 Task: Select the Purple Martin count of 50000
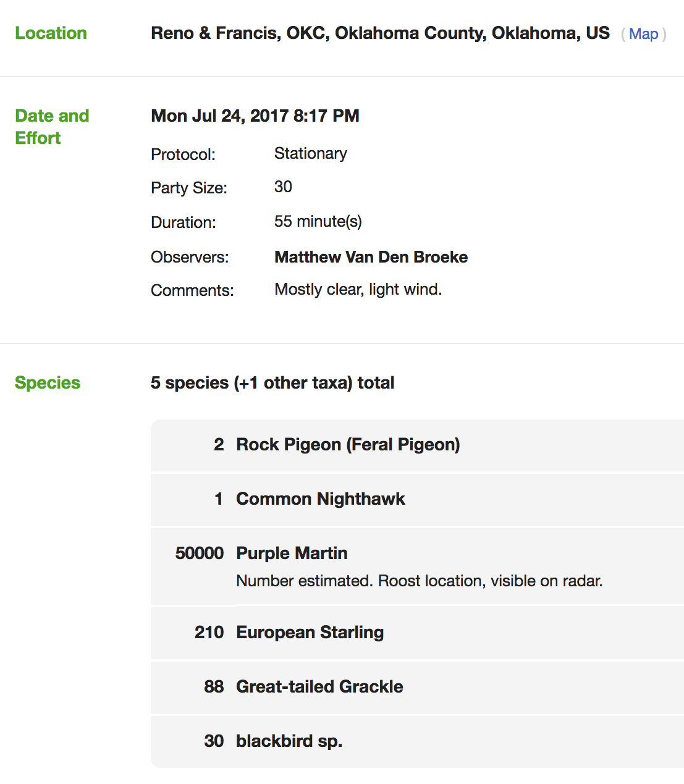[200, 554]
